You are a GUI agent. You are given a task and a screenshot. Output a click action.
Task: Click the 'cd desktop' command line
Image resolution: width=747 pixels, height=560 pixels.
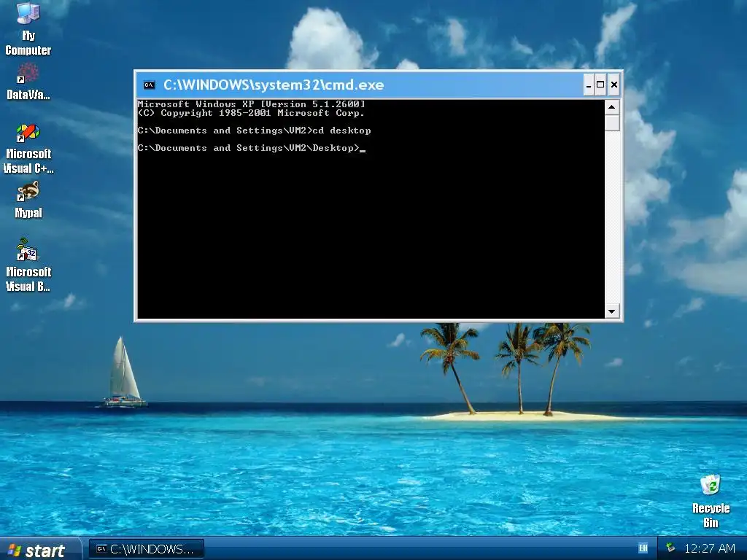click(254, 131)
